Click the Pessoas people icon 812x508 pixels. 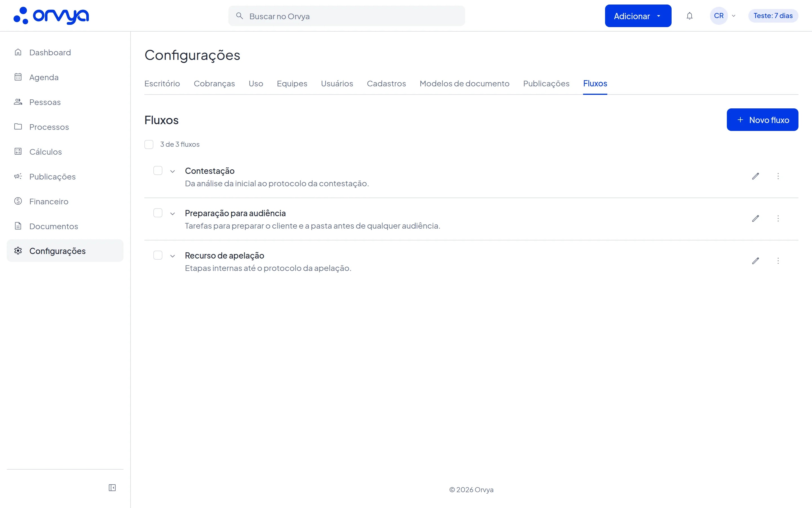(18, 102)
